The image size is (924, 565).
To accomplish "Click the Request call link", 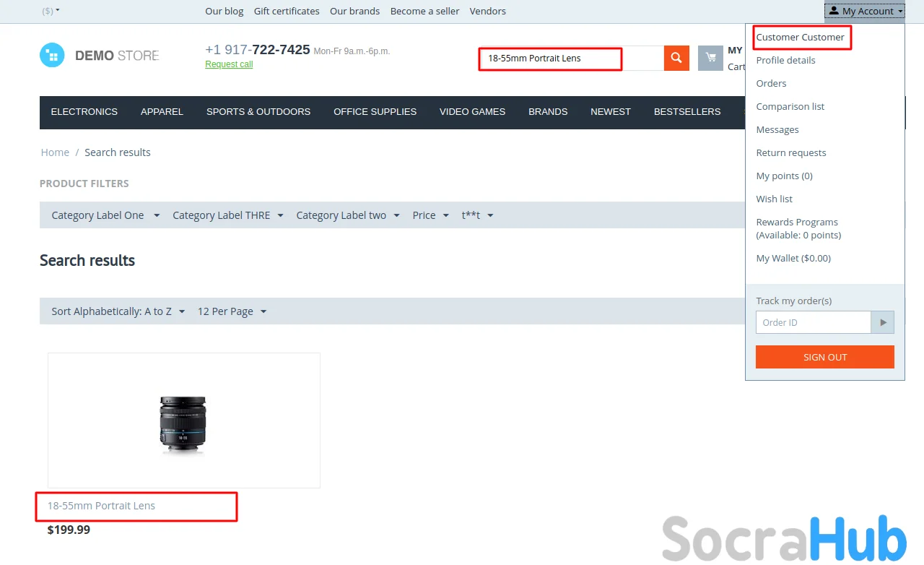I will coord(229,64).
